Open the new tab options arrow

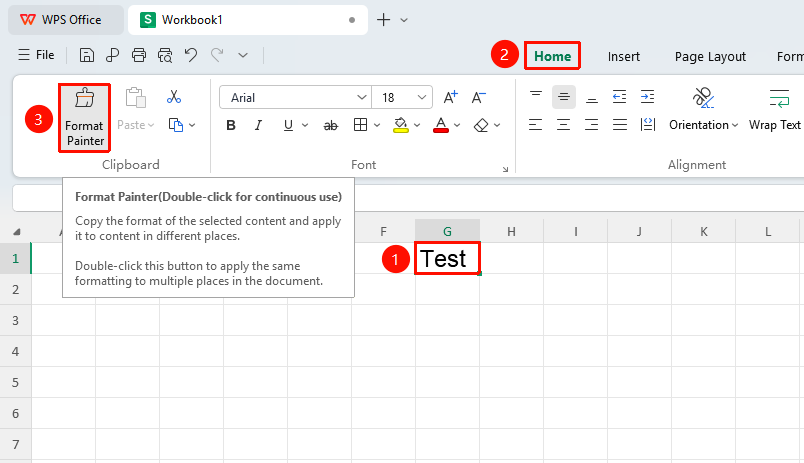404,20
